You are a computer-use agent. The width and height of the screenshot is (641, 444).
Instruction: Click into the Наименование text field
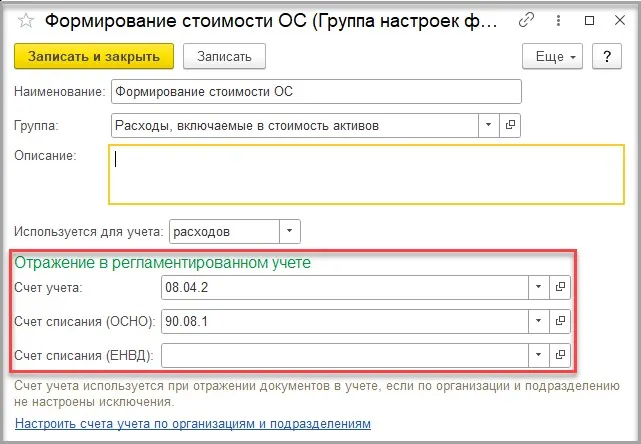[316, 93]
